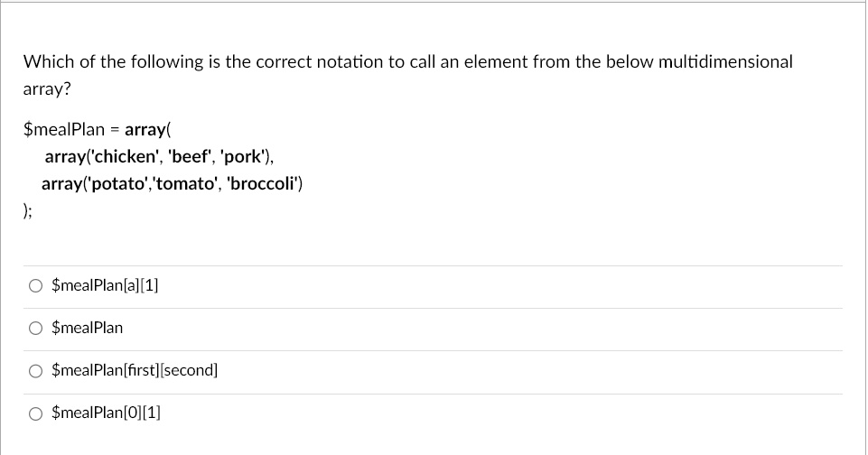
Task: Click the $mealPlan[first][second] answer label text
Action: point(135,370)
